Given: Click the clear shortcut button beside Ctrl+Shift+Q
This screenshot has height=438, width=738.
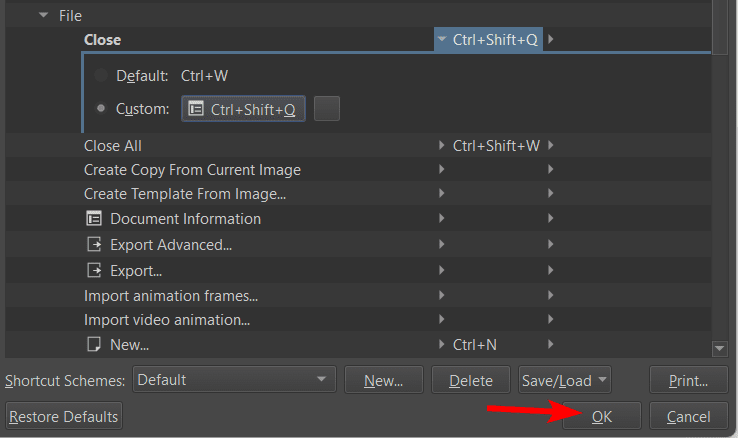Looking at the screenshot, I should 327,109.
